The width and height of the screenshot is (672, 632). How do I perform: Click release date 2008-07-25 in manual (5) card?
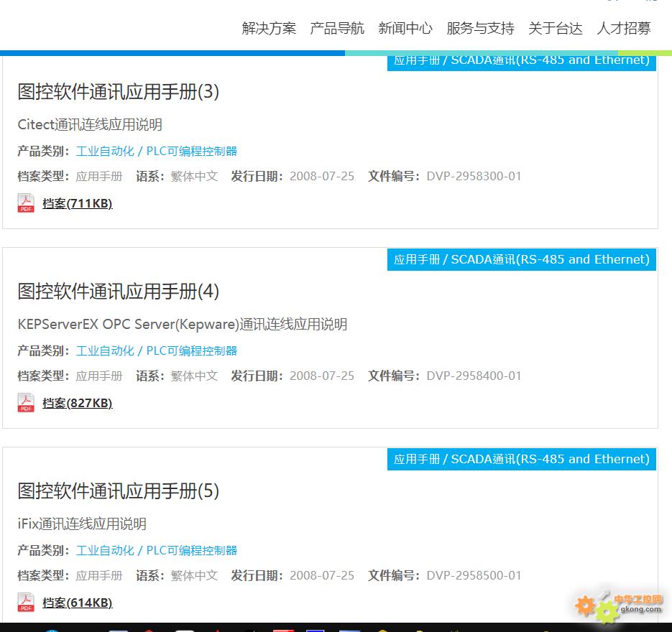tap(322, 575)
